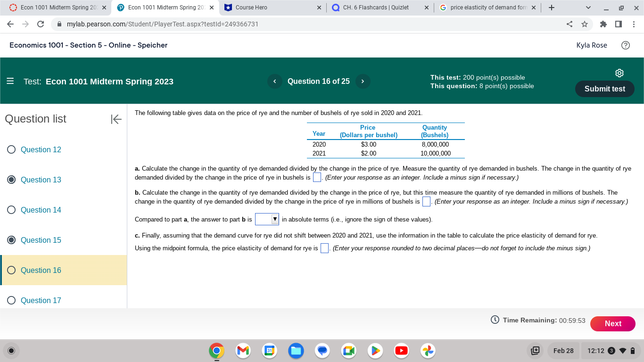This screenshot has width=644, height=362.
Task: Select Question 13 radio button
Action: (x=12, y=180)
